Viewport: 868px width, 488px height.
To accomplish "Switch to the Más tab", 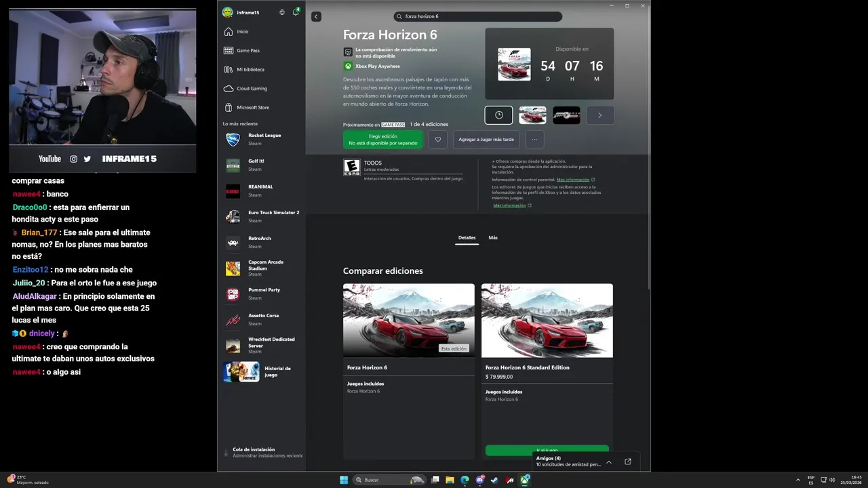I will point(493,238).
